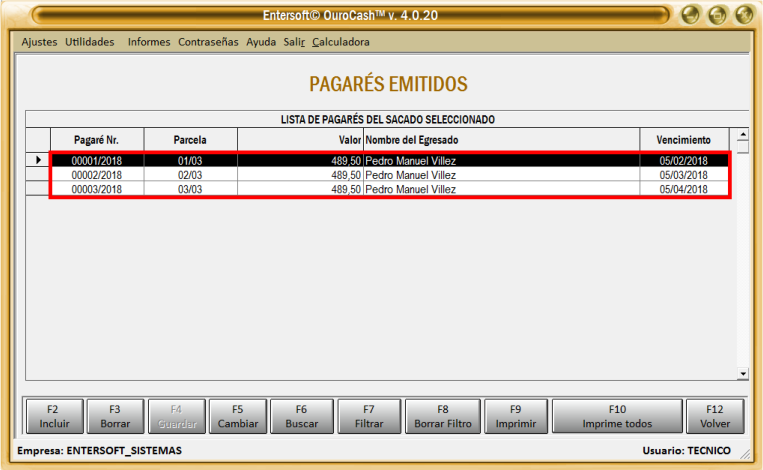Screen dimensions: 763x470
Task: Click the minimize round icon in title bar
Action: point(690,15)
